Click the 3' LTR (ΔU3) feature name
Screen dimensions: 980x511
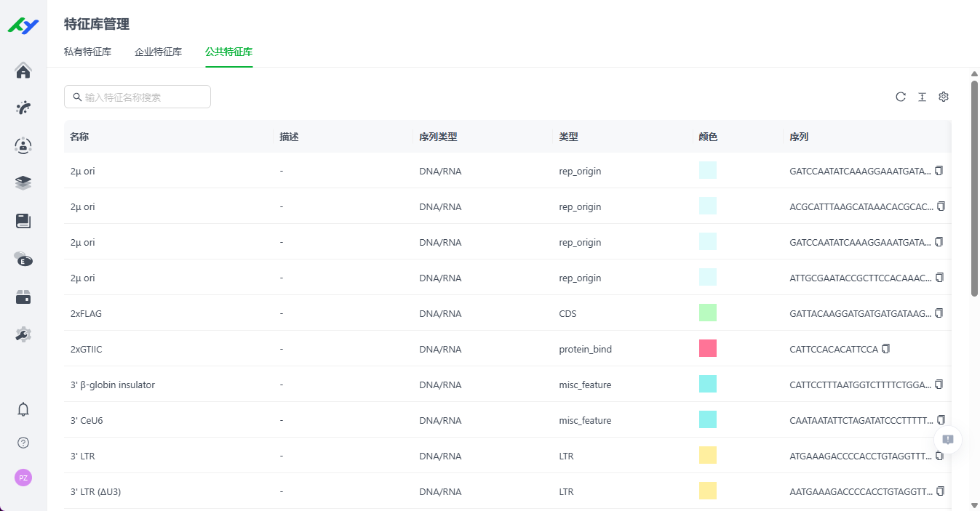[95, 492]
